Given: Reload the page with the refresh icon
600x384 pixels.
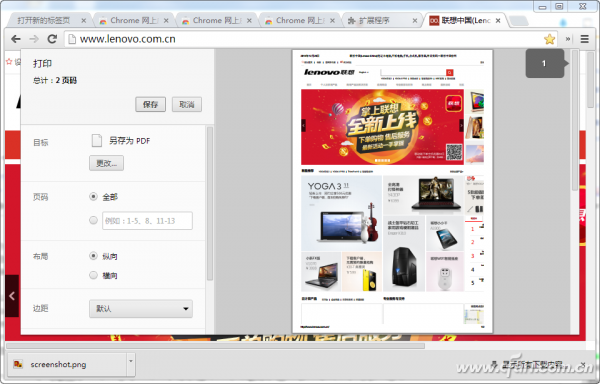Looking at the screenshot, I should tap(52, 39).
